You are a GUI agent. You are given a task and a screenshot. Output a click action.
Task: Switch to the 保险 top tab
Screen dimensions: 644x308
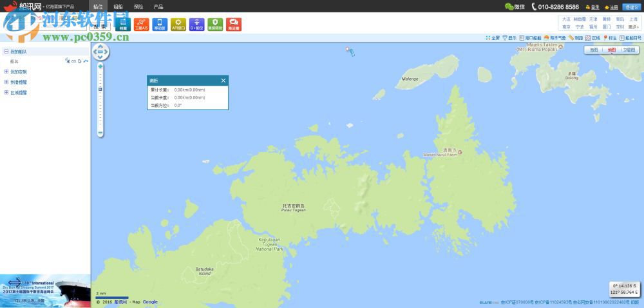138,6
